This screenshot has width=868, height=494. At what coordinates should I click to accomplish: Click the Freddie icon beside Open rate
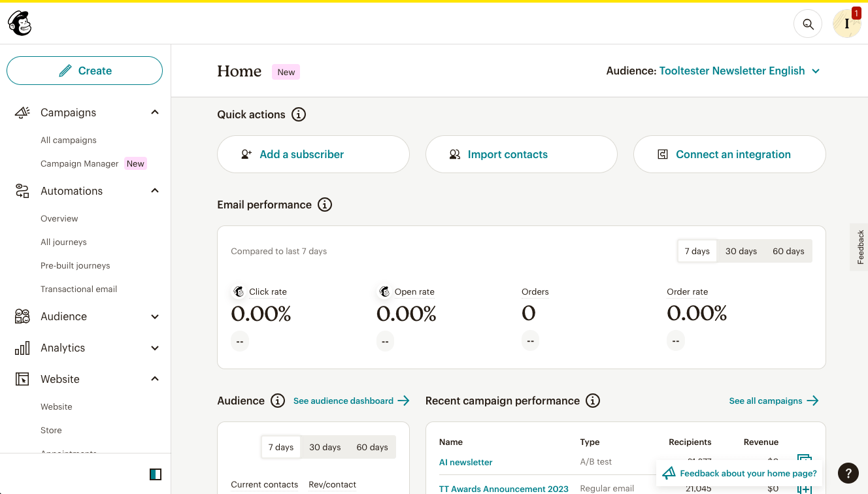(x=384, y=291)
